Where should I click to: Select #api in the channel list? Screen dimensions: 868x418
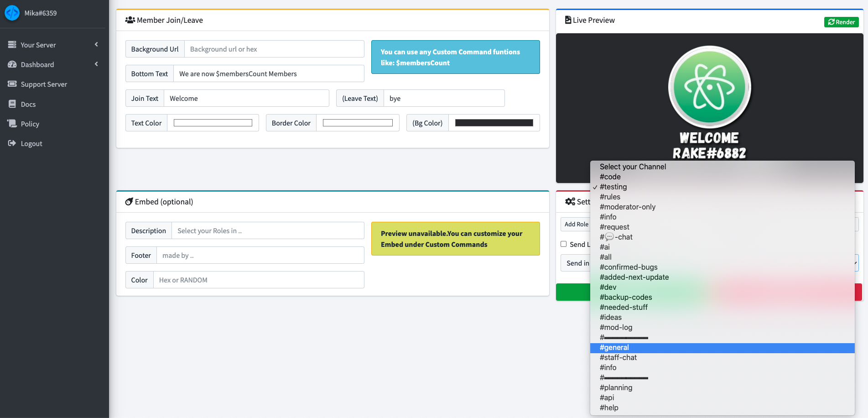722,397
